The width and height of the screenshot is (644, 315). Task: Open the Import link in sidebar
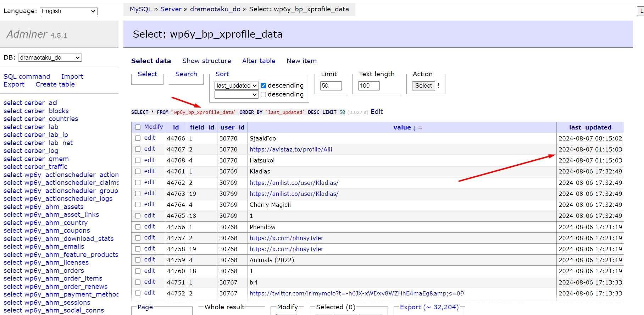pos(72,77)
